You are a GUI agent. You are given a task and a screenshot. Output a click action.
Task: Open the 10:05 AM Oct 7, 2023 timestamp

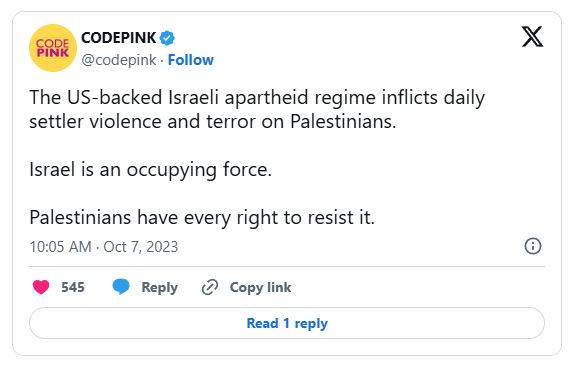point(104,247)
